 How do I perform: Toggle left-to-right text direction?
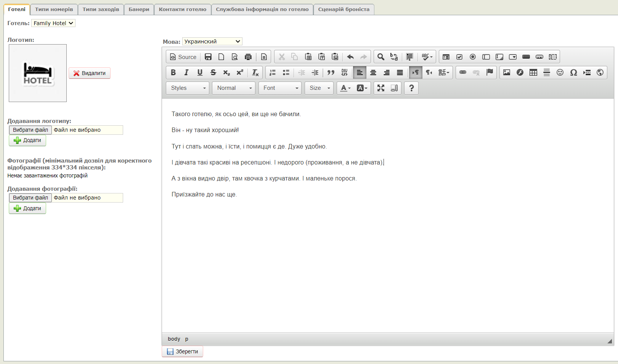415,72
